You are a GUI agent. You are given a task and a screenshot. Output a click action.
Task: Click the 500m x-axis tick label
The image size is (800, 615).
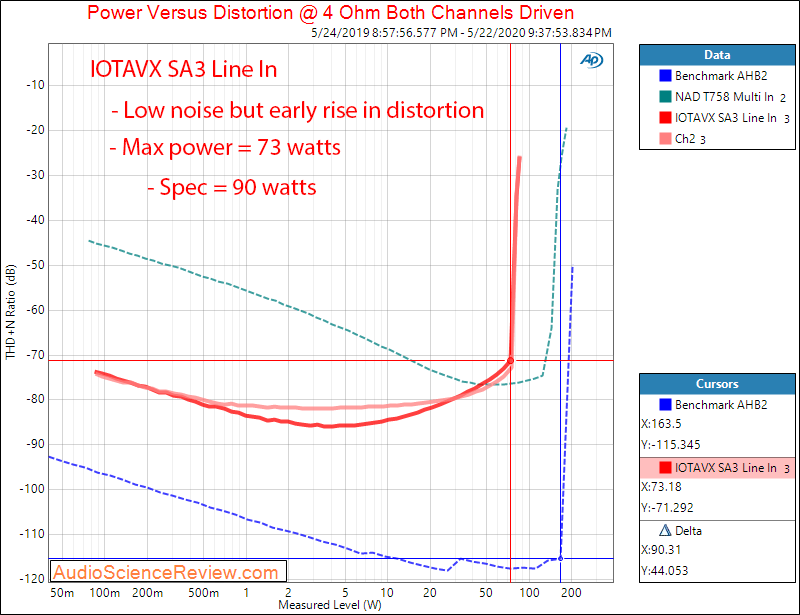tap(203, 593)
